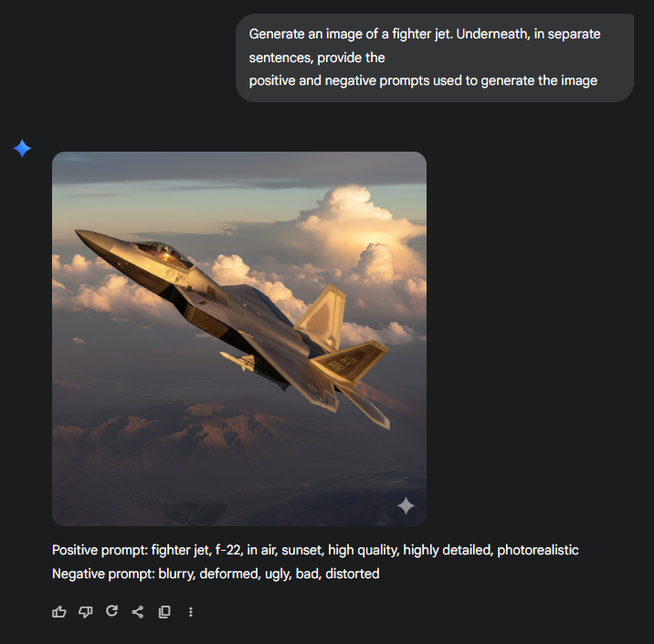Open the share options icon
Viewport: 654px width, 644px height.
[x=138, y=612]
